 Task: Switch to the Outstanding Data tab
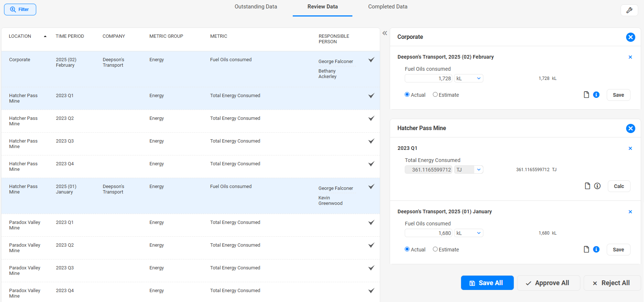[256, 7]
